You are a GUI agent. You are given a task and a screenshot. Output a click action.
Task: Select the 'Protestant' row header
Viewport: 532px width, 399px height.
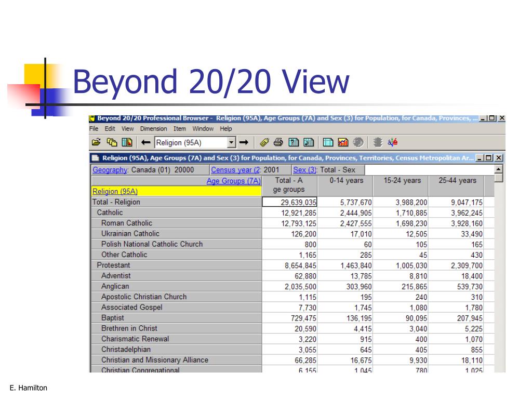pos(177,265)
